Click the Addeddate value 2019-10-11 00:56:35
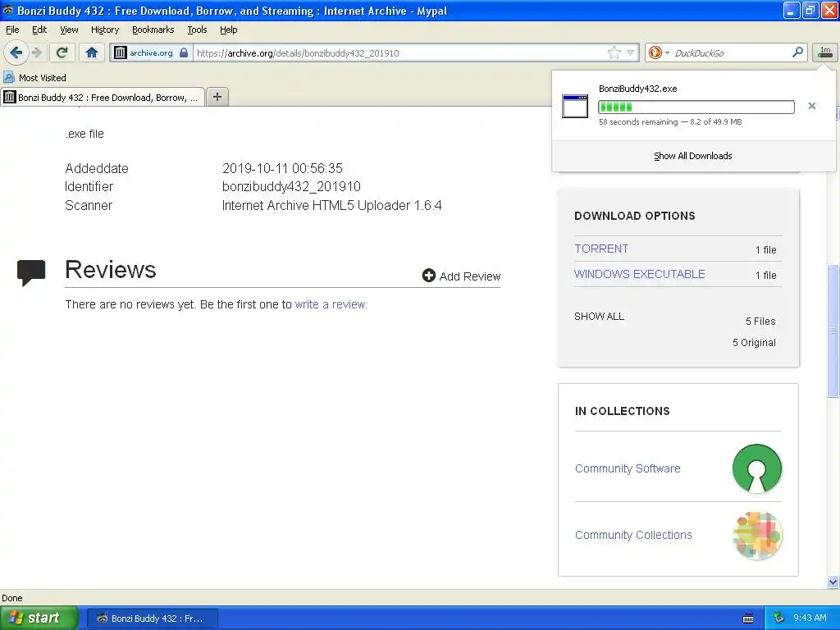Screen dimensions: 840x630 click(282, 168)
